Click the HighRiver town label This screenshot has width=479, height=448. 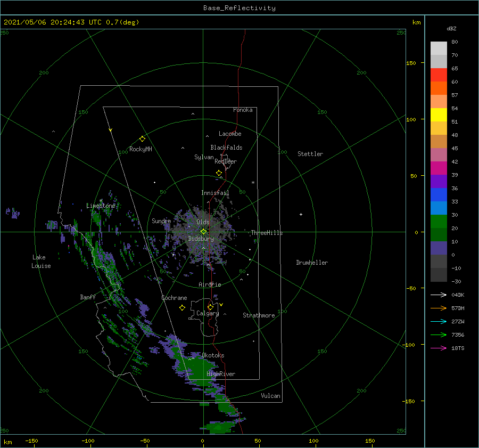click(x=221, y=374)
